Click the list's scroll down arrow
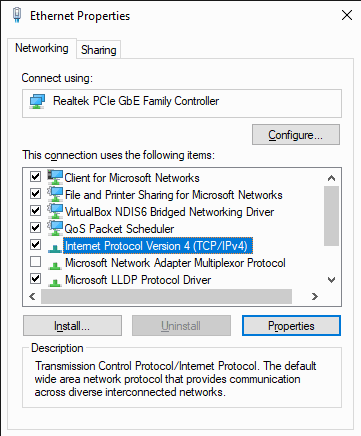 (331, 280)
